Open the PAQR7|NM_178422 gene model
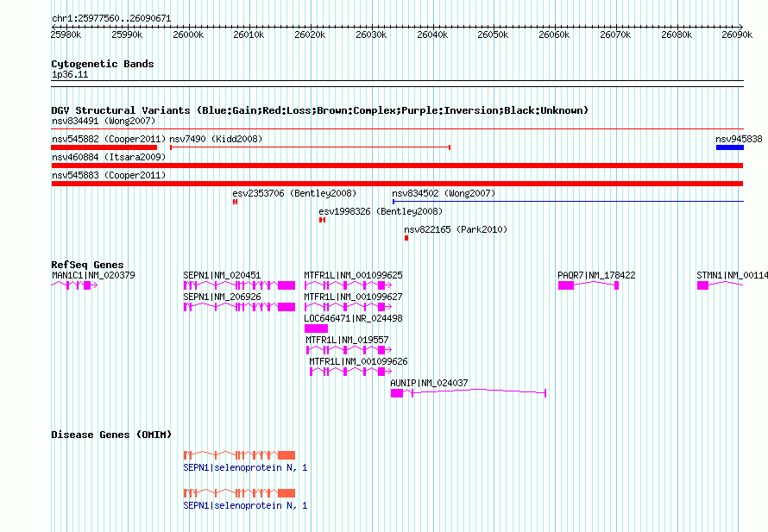 click(589, 285)
